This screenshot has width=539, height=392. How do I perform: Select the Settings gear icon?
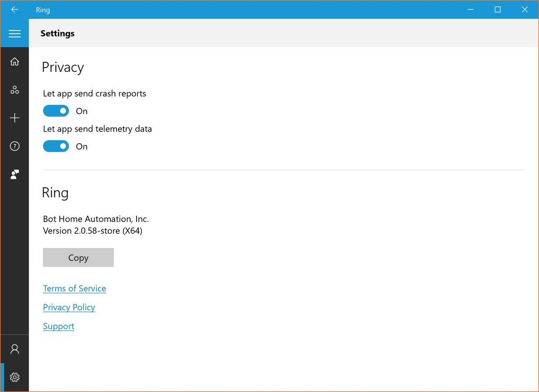(x=14, y=377)
